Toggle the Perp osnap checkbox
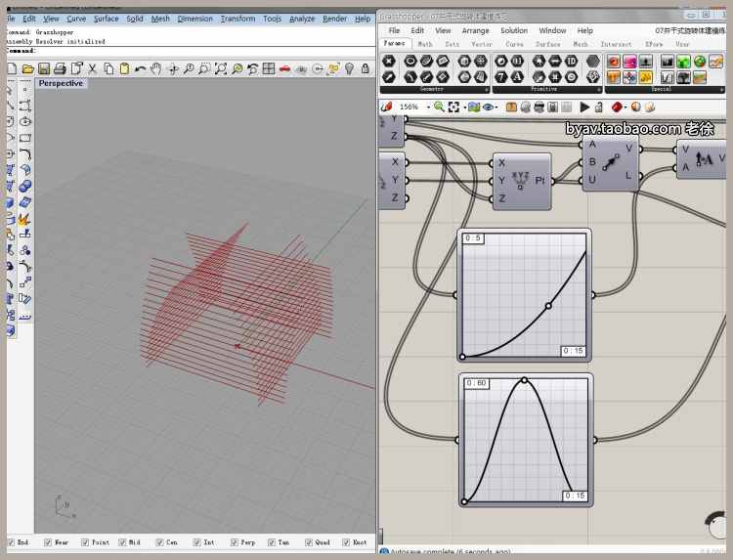The width and height of the screenshot is (733, 560). click(x=235, y=541)
